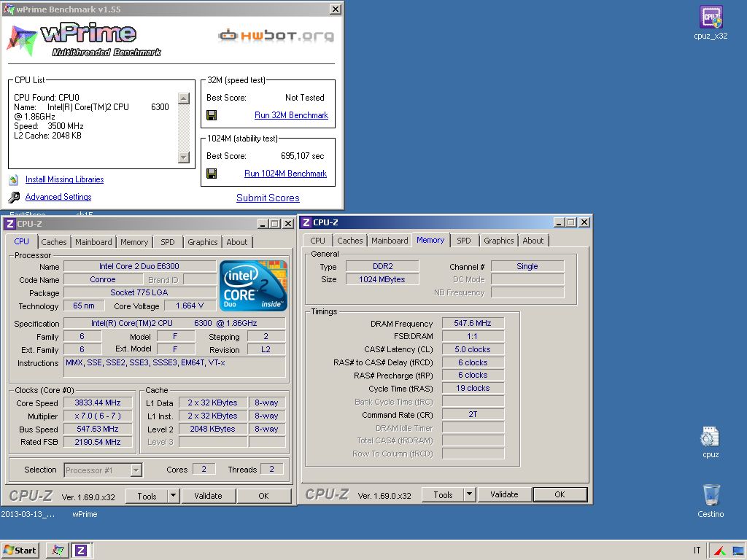Viewport: 747px width, 560px height.
Task: Open Tools dropdown arrow in right CPU-Z
Action: 470,494
